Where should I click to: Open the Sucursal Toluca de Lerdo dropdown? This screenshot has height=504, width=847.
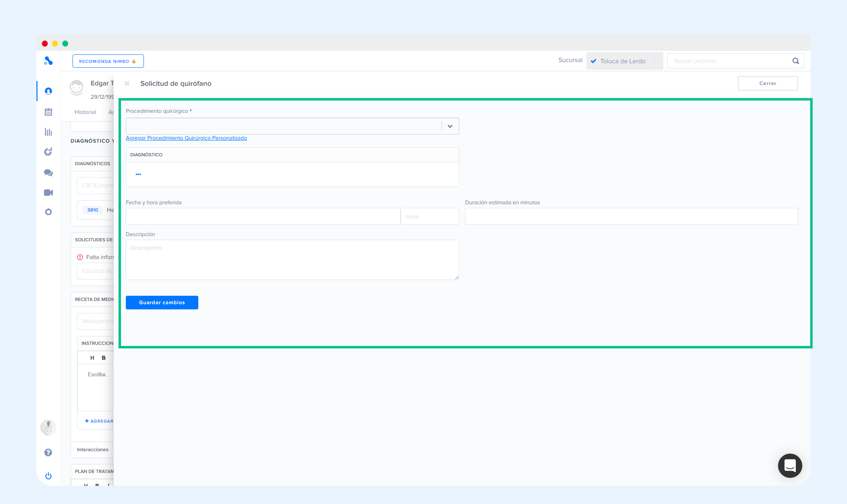point(624,61)
